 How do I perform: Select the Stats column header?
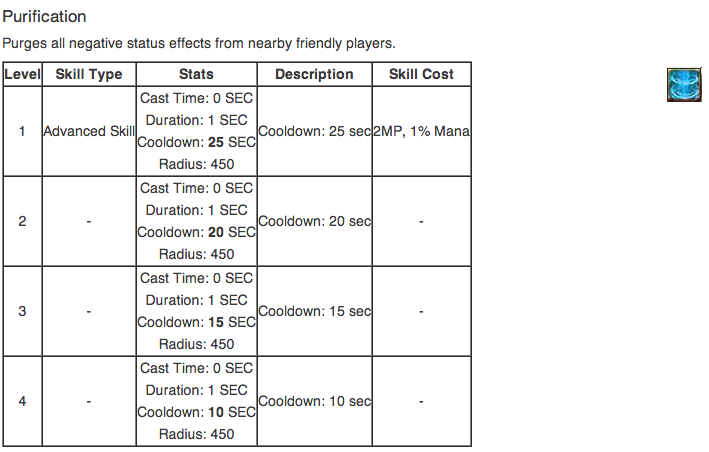click(x=196, y=74)
